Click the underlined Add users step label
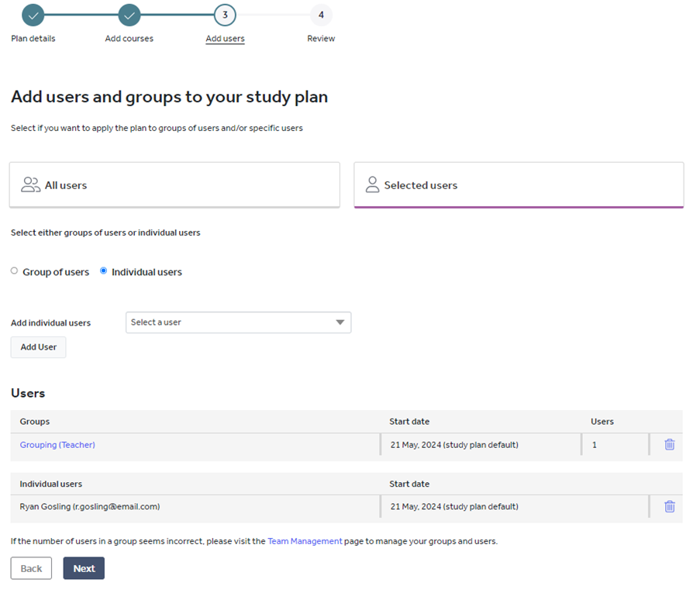Image resolution: width=700 pixels, height=593 pixels. coord(225,38)
